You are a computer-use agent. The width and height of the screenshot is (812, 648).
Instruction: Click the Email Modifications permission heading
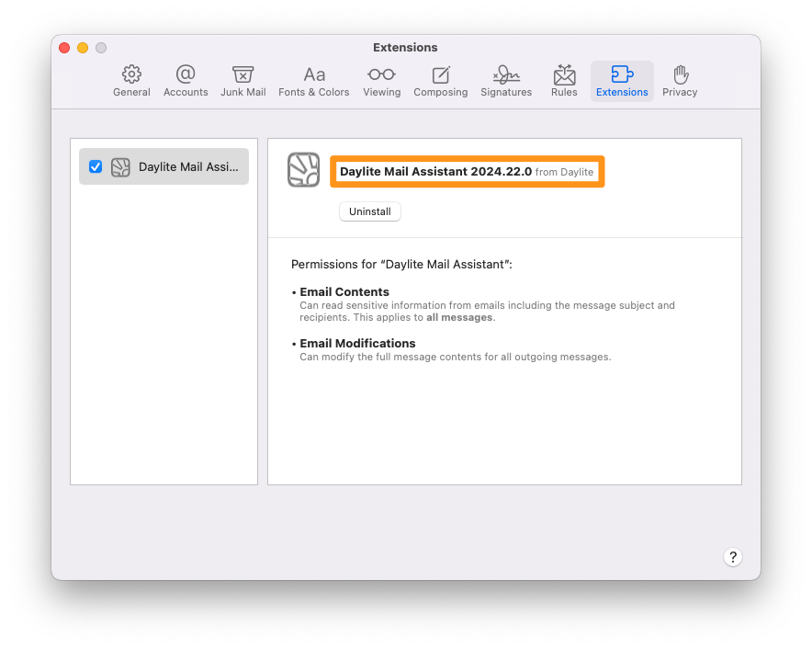tap(357, 343)
